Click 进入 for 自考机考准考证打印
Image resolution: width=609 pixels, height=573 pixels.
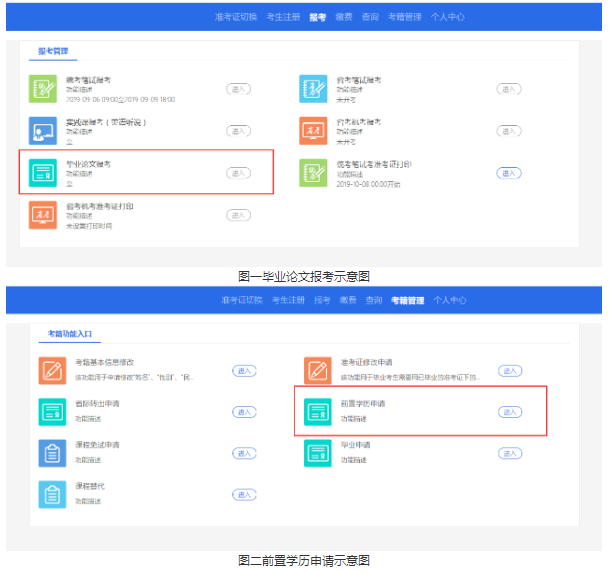(x=238, y=215)
